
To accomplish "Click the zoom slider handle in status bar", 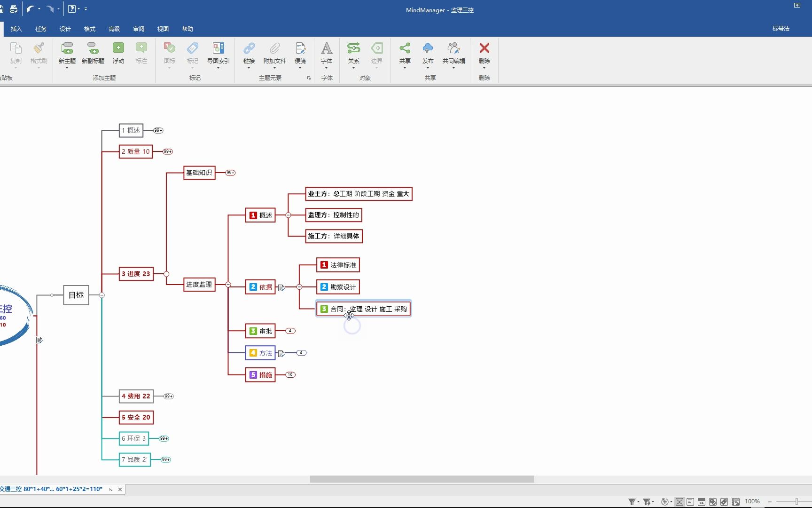I will [x=796, y=502].
